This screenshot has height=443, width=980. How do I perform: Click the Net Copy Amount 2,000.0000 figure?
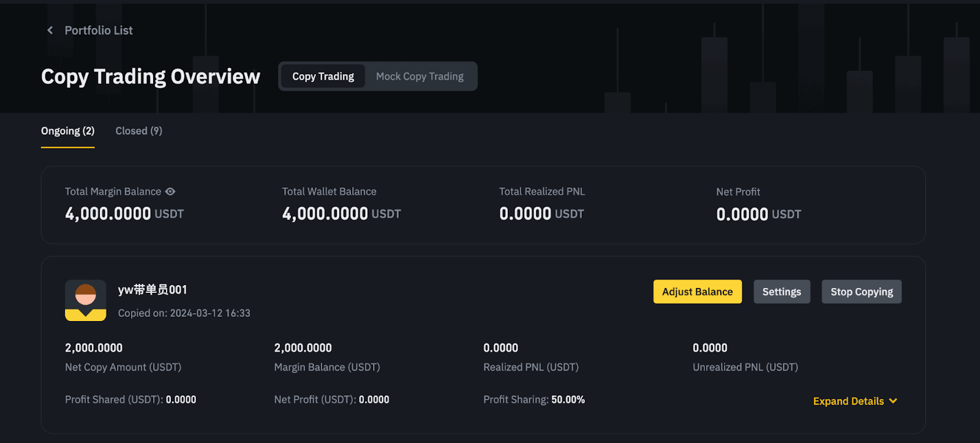(x=94, y=348)
